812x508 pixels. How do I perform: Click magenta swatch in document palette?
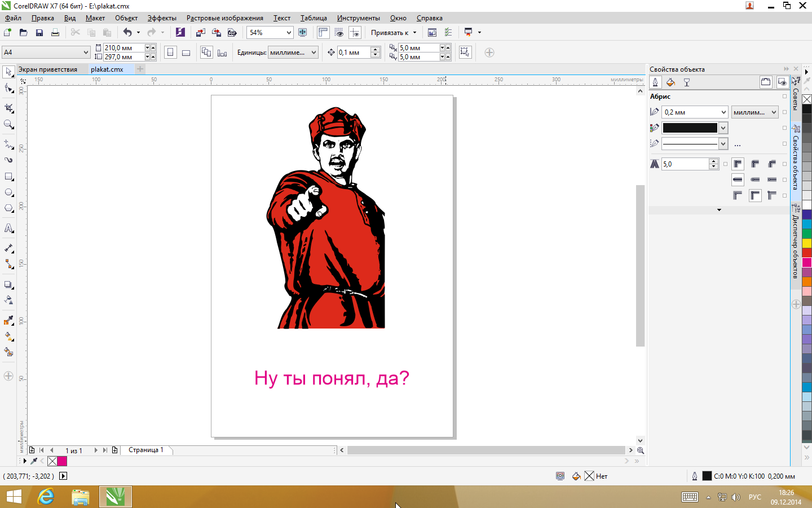(62, 461)
